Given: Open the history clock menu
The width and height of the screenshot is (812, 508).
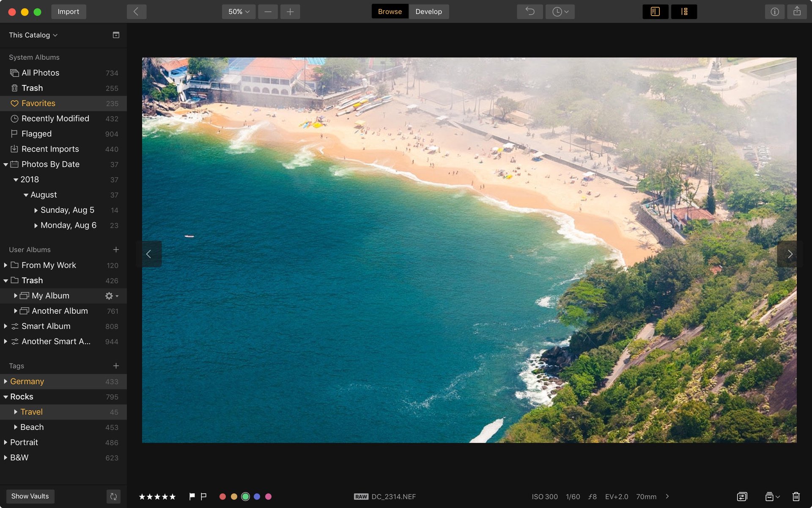Looking at the screenshot, I should [x=560, y=11].
